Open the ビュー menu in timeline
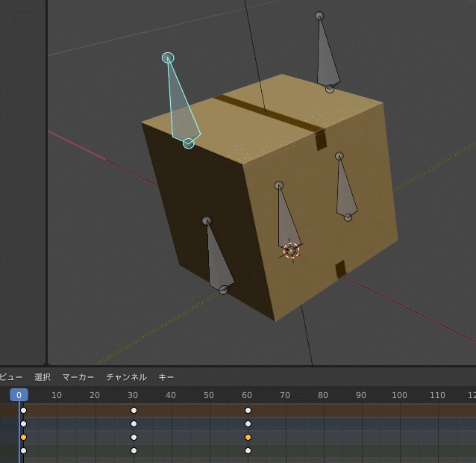This screenshot has height=463, width=476. click(x=10, y=377)
